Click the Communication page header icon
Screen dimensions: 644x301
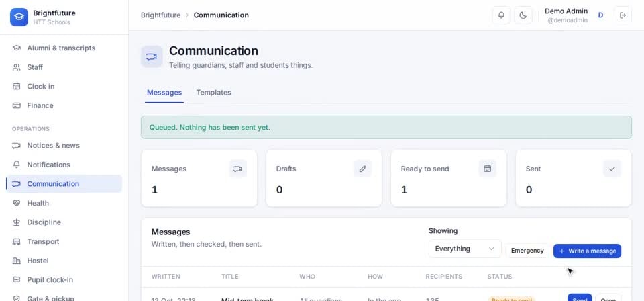click(152, 56)
